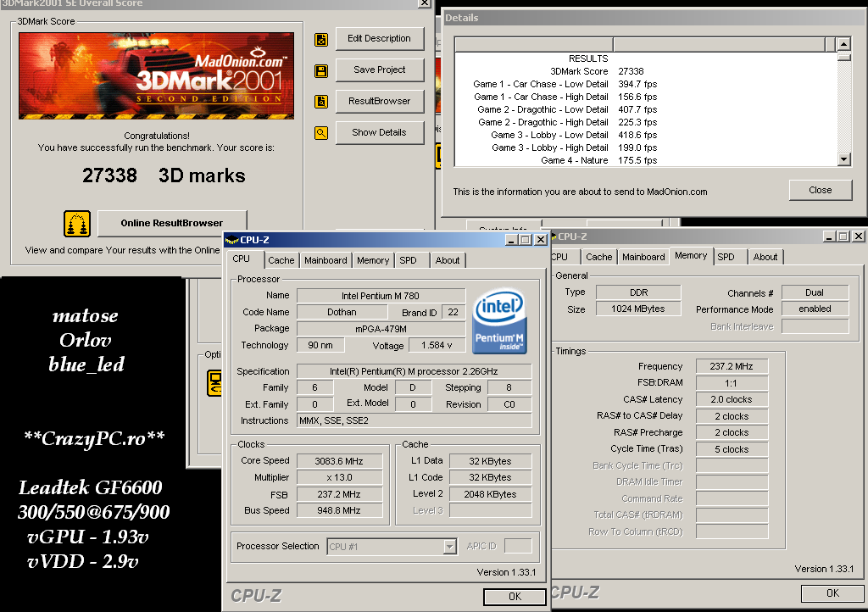Click the memory Frequency 237.2 MHz field
Image resolution: width=868 pixels, height=612 pixels.
[732, 366]
